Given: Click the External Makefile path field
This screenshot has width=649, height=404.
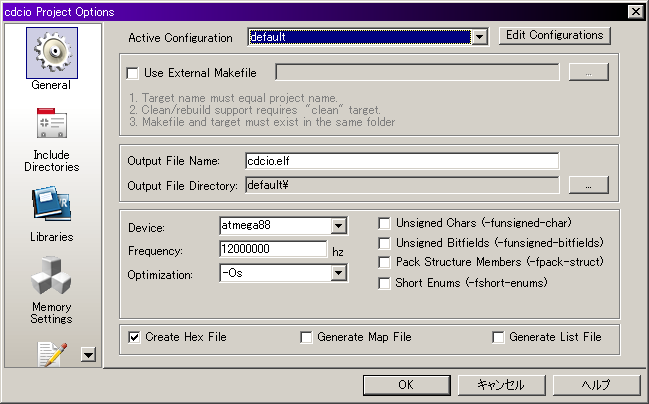Looking at the screenshot, I should (x=417, y=72).
